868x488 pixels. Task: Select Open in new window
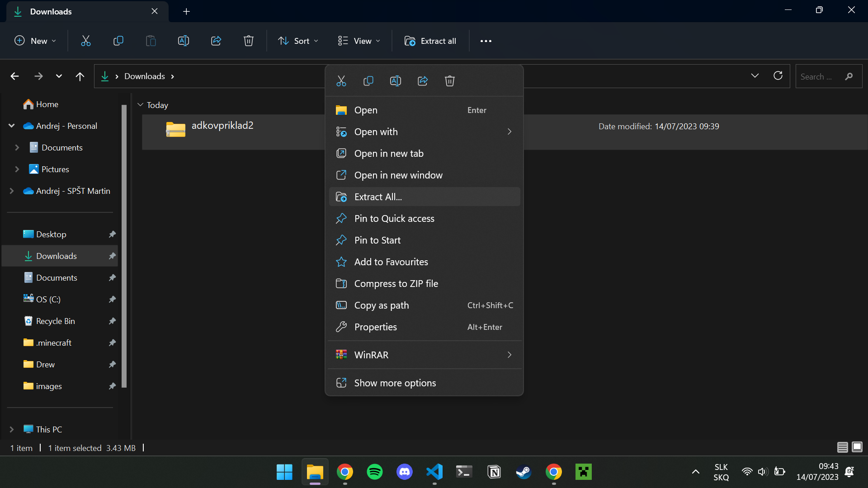(425, 175)
